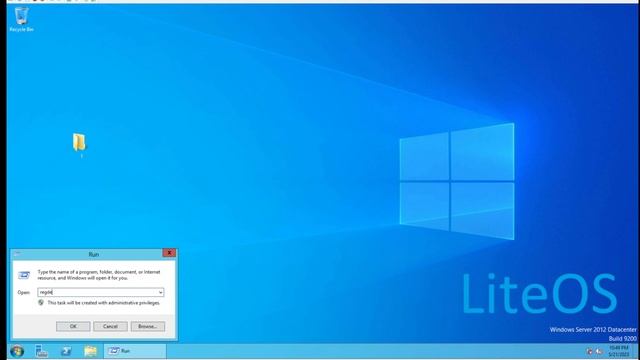Image resolution: width=640 pixels, height=360 pixels.
Task: Click the action center flag tray icon
Action: coord(589,351)
